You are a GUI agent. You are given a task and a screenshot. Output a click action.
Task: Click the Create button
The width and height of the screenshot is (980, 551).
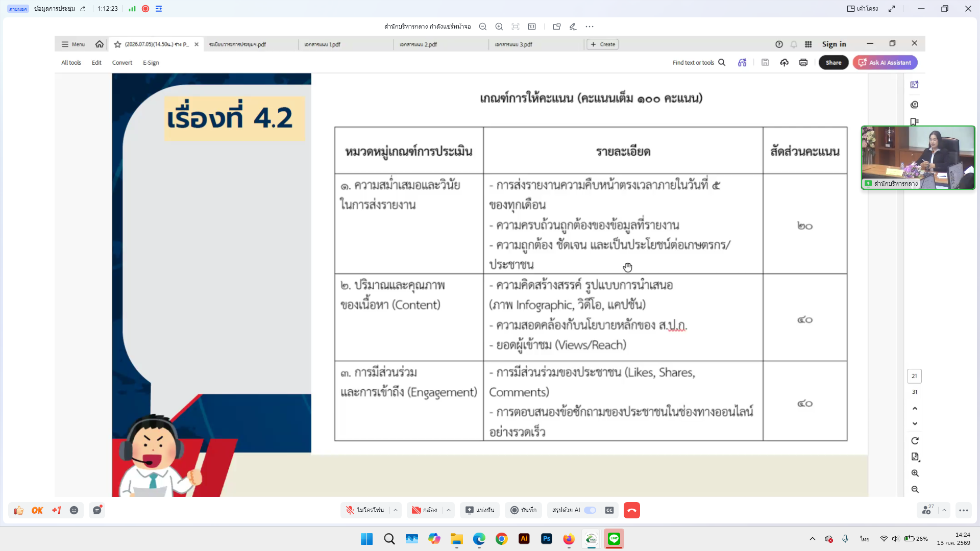(x=603, y=44)
